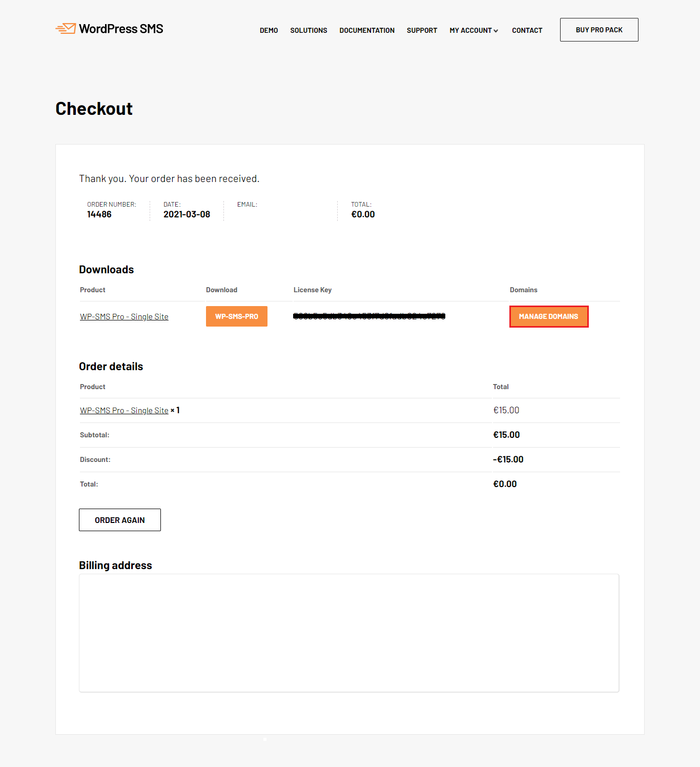Click the License Key column header
The height and width of the screenshot is (767, 700).
click(313, 290)
